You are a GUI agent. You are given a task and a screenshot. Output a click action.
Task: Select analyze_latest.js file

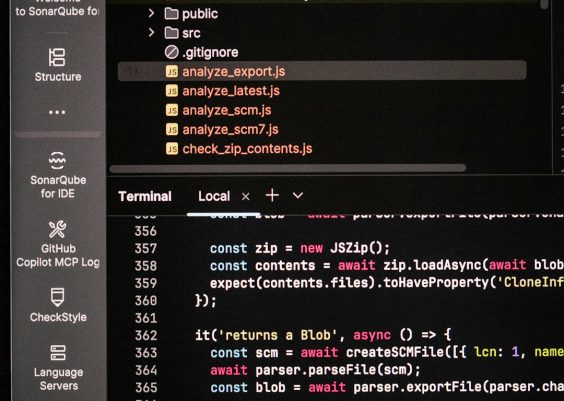231,91
